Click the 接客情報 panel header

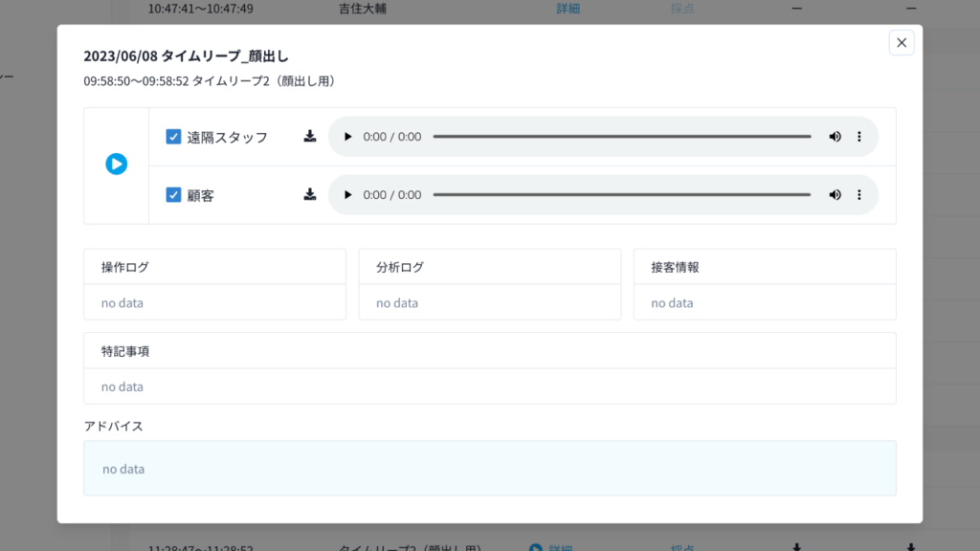point(764,267)
